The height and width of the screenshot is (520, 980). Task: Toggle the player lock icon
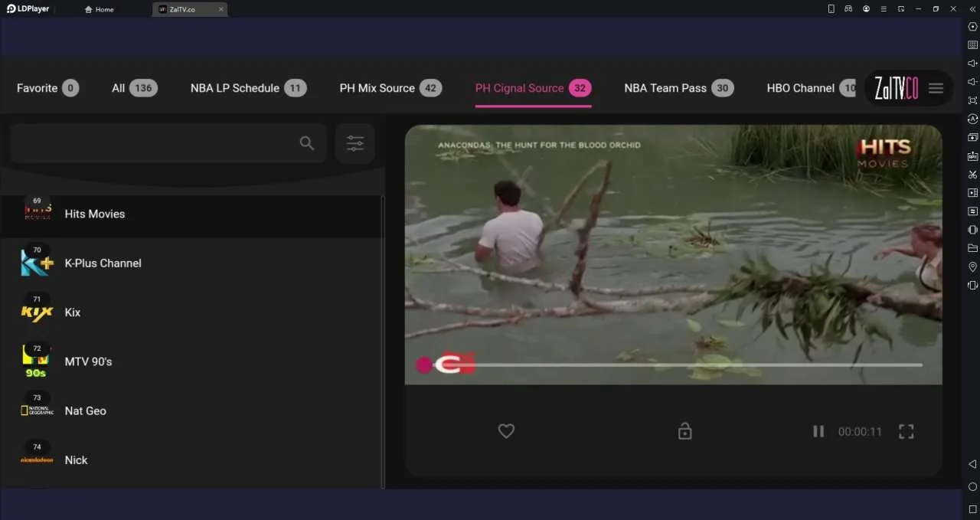(x=685, y=431)
